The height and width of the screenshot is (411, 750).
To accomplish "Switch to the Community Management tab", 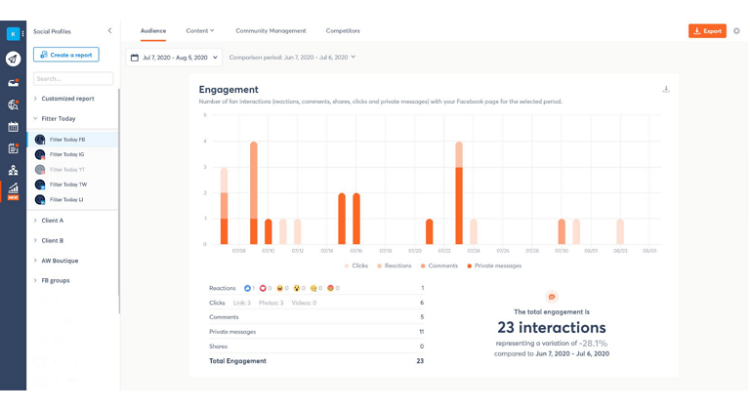I will click(x=271, y=31).
